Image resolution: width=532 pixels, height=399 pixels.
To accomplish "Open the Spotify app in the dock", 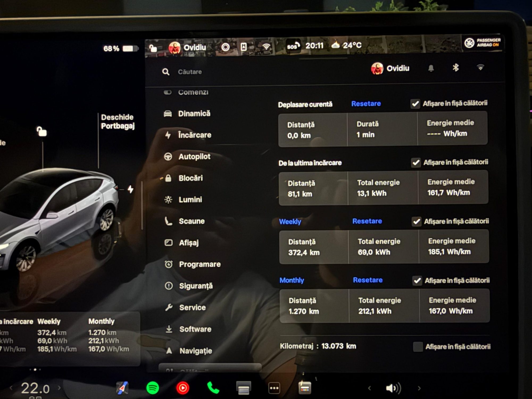I will 153,388.
